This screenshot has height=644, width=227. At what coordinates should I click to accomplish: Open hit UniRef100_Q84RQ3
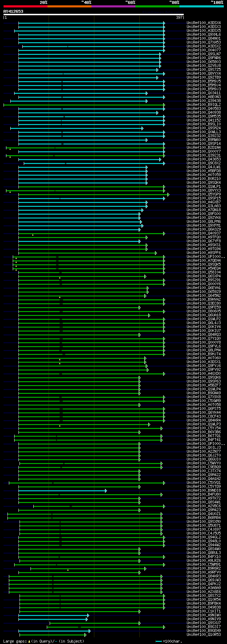pyautogui.click(x=204, y=335)
